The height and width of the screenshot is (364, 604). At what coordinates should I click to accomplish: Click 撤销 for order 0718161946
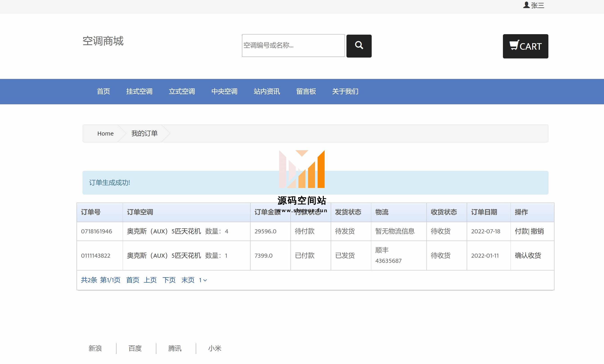pyautogui.click(x=537, y=231)
